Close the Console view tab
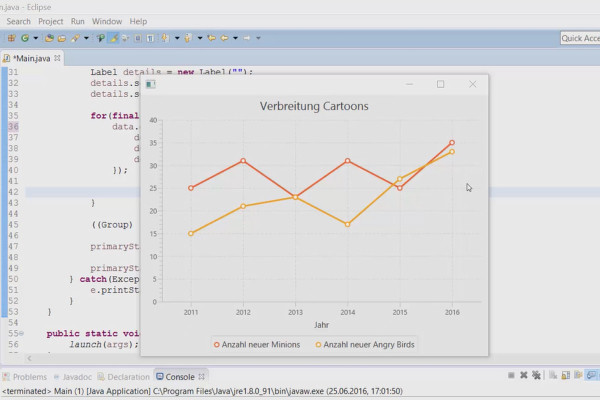Image resolution: width=600 pixels, height=400 pixels. click(202, 377)
